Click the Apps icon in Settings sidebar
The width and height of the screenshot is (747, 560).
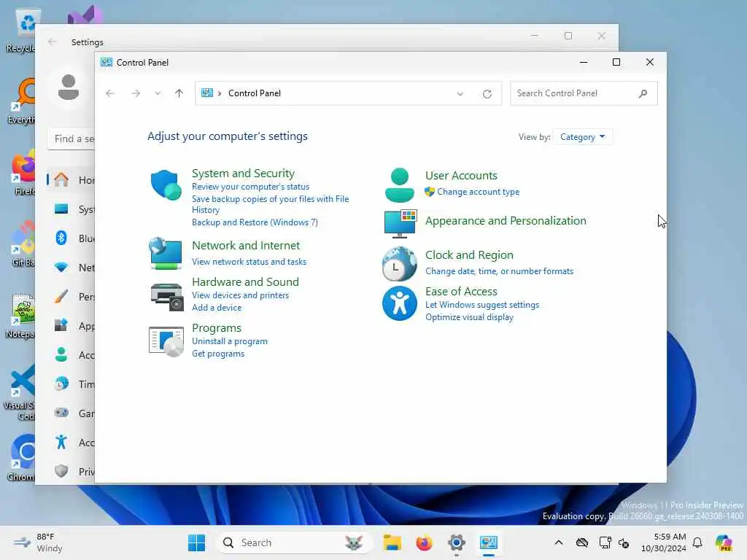coord(61,325)
